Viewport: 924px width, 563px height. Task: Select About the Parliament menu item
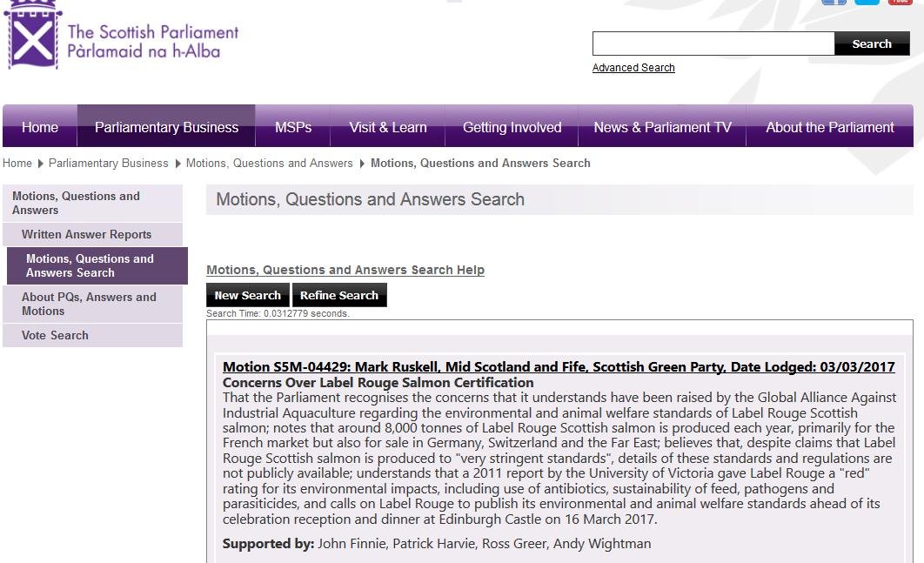[829, 127]
